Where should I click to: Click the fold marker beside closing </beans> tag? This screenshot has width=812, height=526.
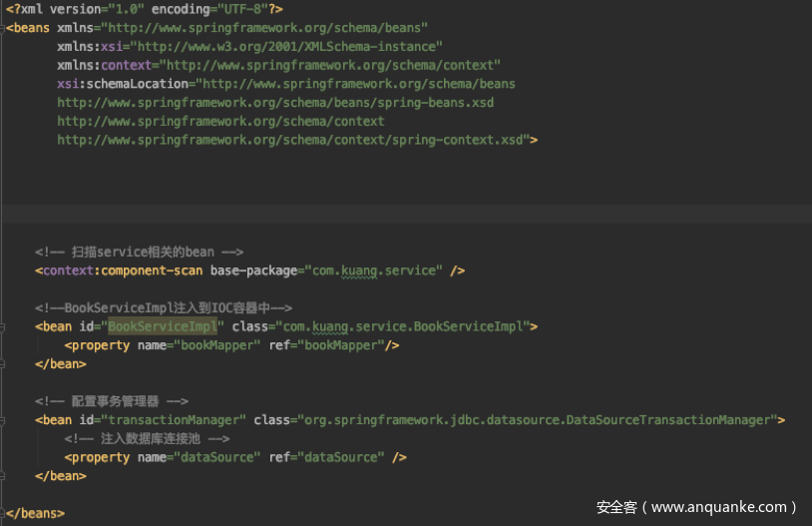point(4,513)
